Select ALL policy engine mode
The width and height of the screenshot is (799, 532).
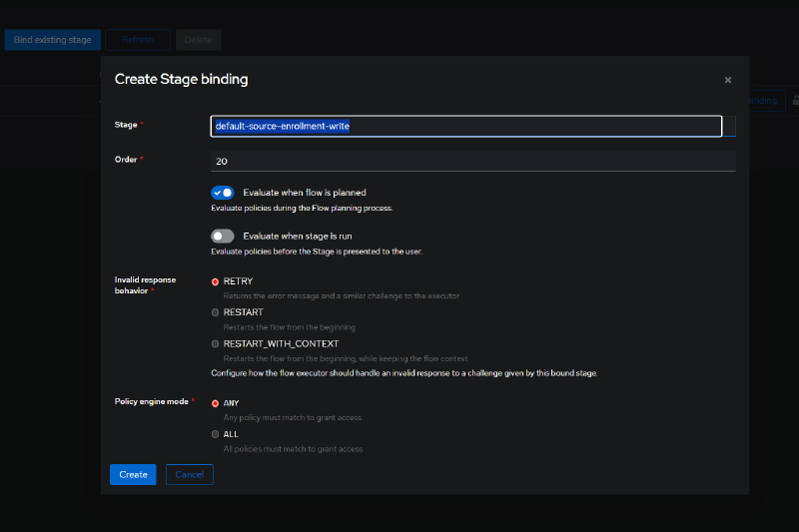pos(215,434)
